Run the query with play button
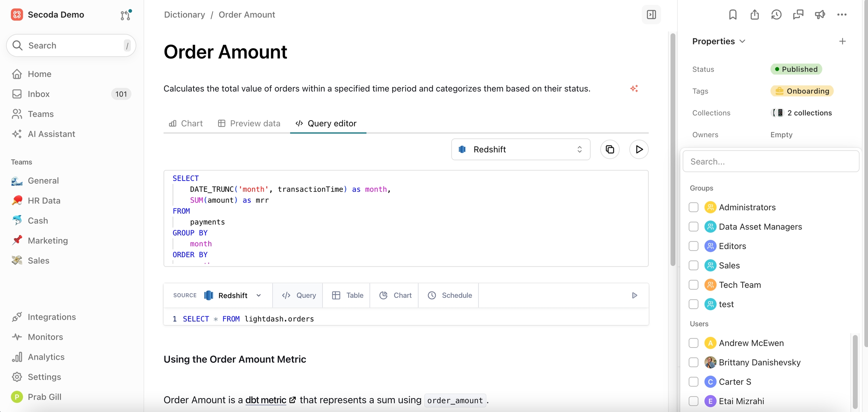The height and width of the screenshot is (412, 868). point(639,150)
